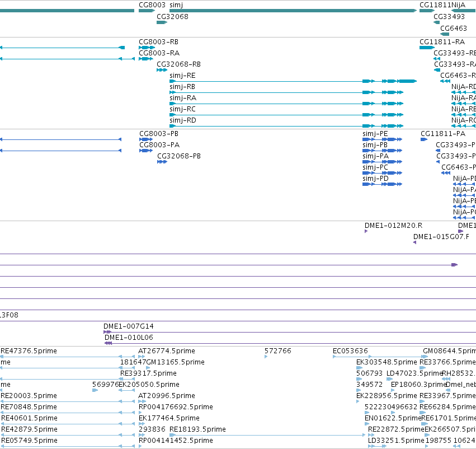Image resolution: width=476 pixels, height=449 pixels.
Task: Select EST EC053636
Action: (350, 351)
